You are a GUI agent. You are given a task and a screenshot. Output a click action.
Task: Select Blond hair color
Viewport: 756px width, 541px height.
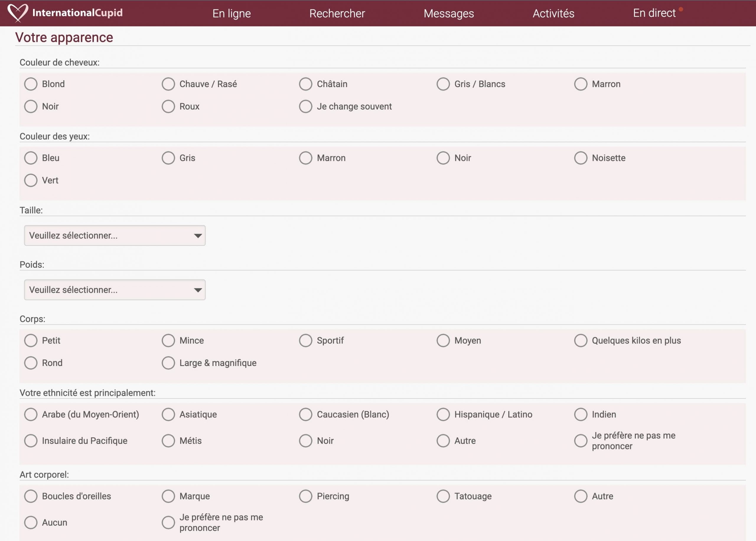point(31,84)
